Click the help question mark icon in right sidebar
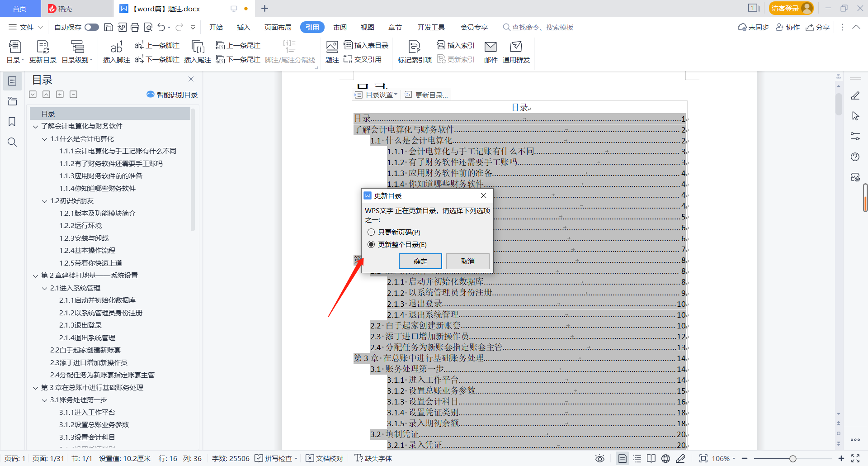This screenshot has width=868, height=466. click(855, 157)
